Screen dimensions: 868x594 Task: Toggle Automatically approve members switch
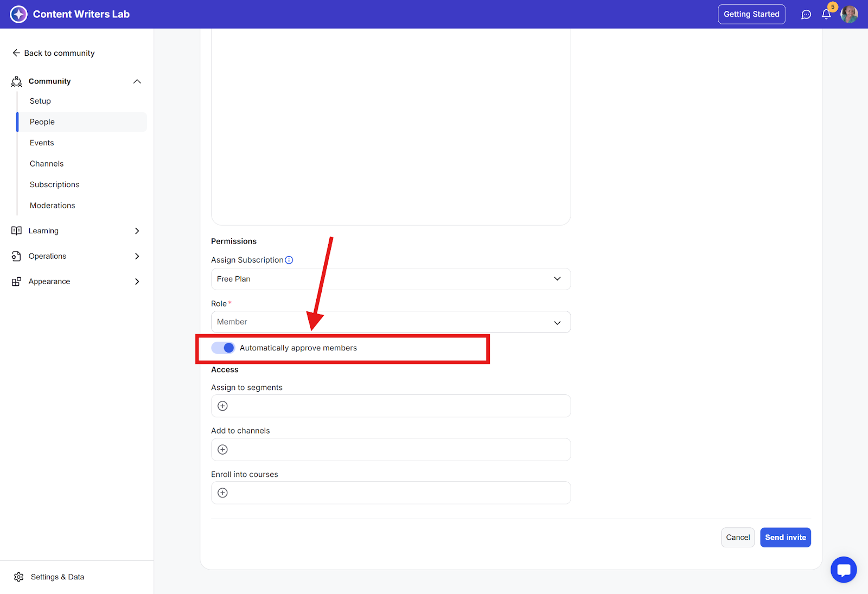pos(223,348)
